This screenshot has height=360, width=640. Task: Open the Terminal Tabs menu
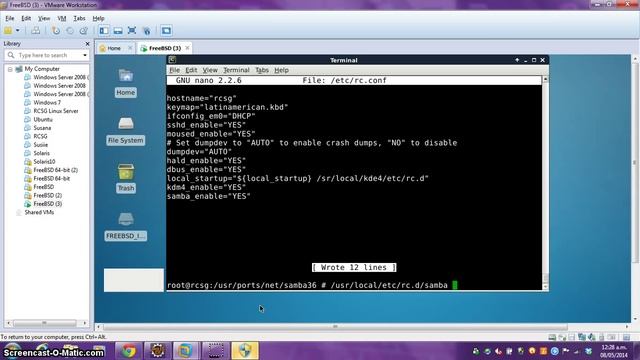tap(262, 70)
